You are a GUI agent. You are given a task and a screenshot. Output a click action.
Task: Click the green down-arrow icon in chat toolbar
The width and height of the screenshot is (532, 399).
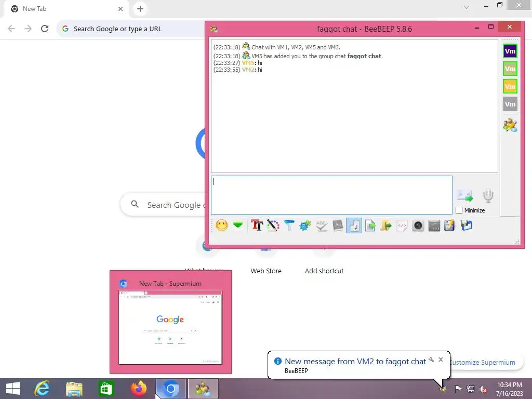click(x=238, y=224)
